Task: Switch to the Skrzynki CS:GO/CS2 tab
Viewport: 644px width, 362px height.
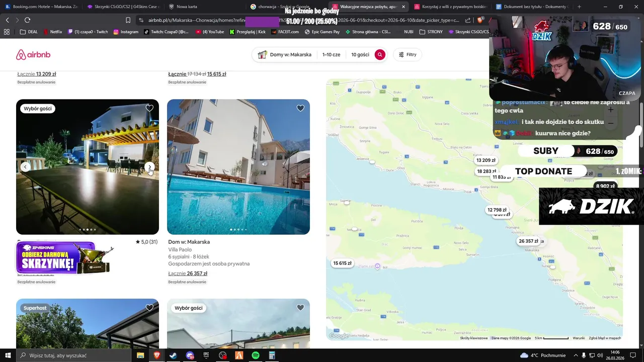Action: (x=123, y=7)
